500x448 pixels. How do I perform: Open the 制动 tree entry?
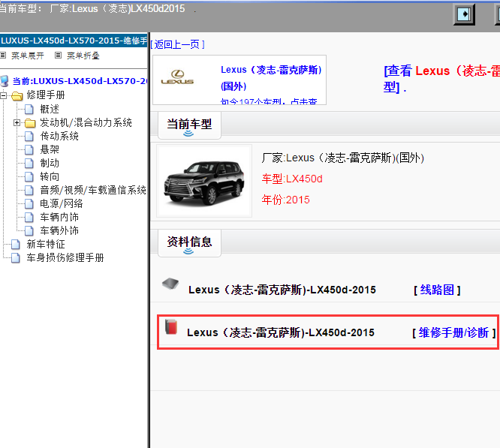coord(50,163)
